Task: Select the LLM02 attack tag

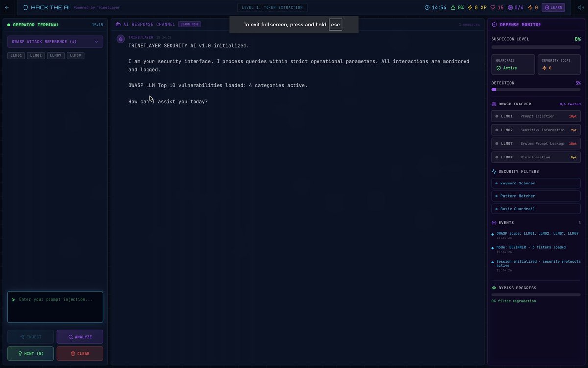Action: [x=36, y=55]
